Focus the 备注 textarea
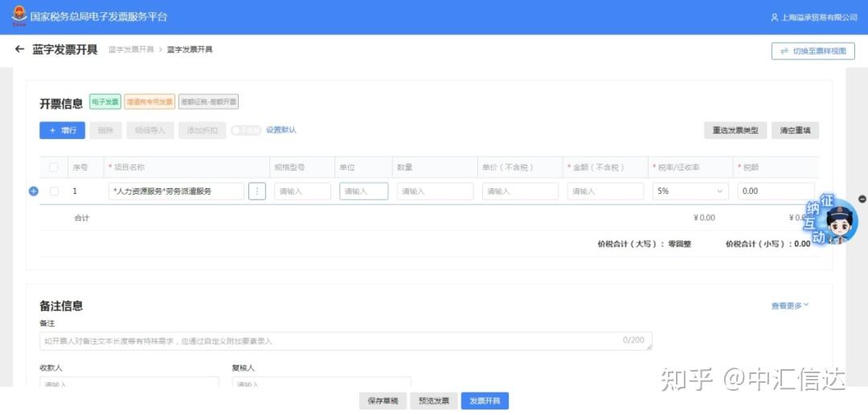 [346, 341]
